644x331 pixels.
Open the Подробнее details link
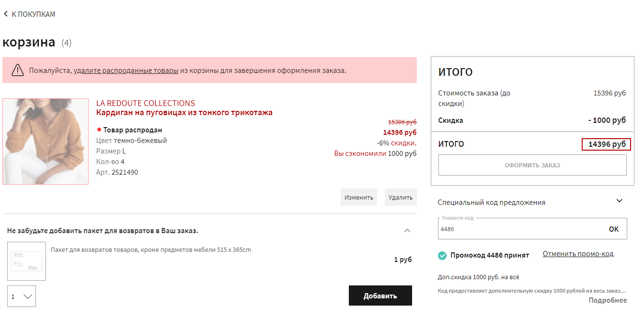pyautogui.click(x=608, y=300)
